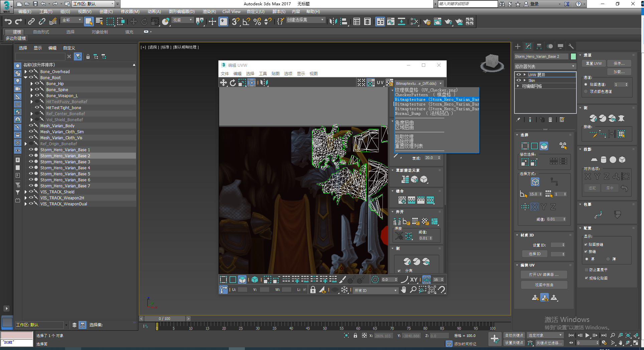
Task: Open the Bitmaptexture background dropdown in UVW editor
Action: [x=419, y=83]
